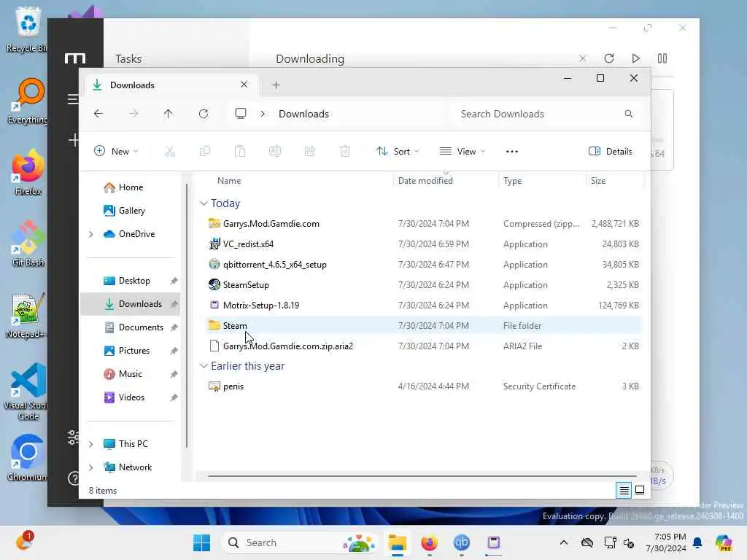Toggle the Details pane
Viewport: 747px width, 560px height.
[x=611, y=152]
